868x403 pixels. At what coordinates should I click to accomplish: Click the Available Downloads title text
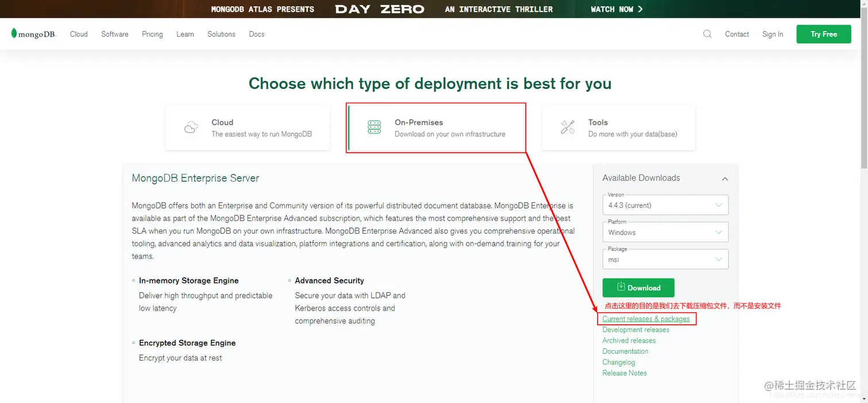[x=641, y=178]
